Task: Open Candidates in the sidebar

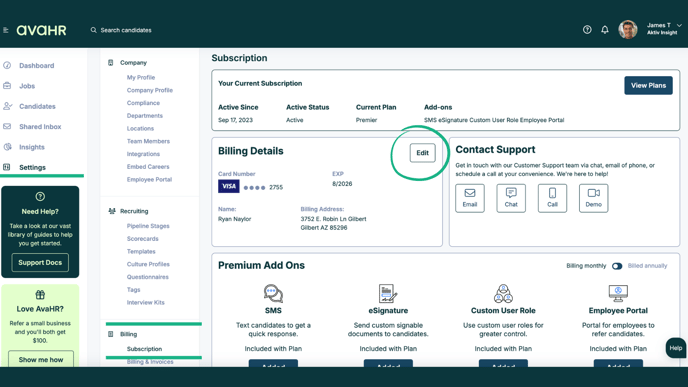Action: 37,106
